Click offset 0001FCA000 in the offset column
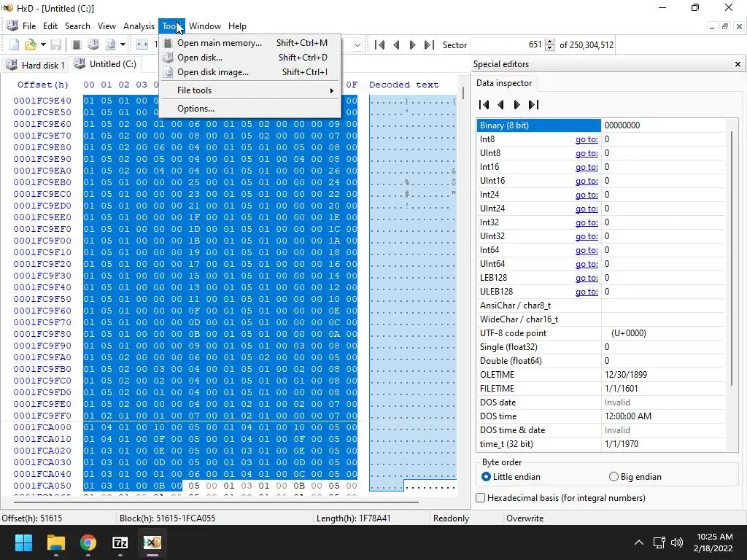 click(x=42, y=427)
